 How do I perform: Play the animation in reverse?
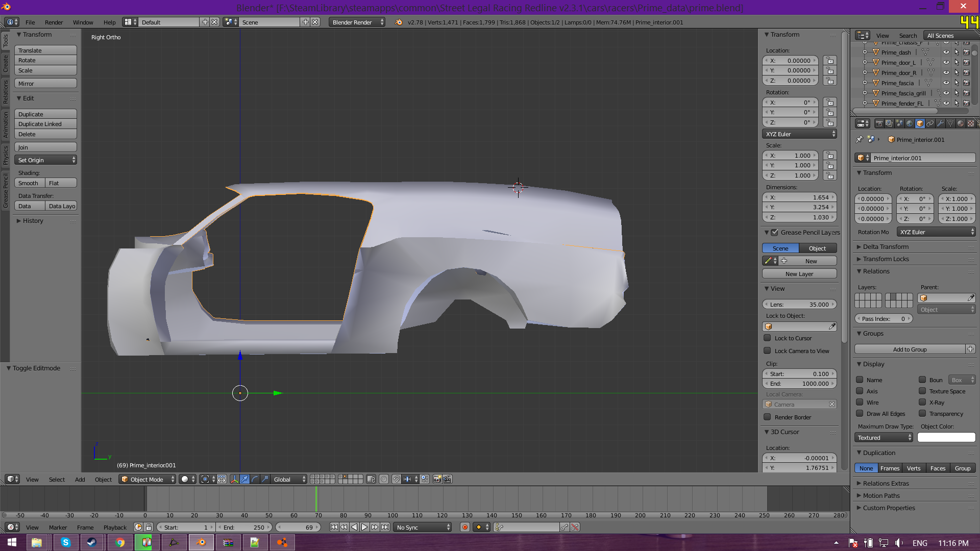pyautogui.click(x=354, y=527)
